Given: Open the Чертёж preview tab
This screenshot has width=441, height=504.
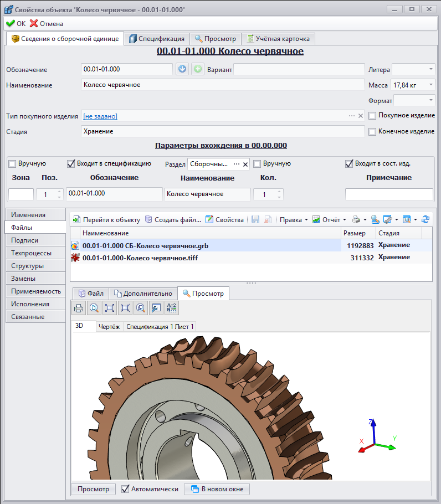Looking at the screenshot, I should (x=109, y=327).
